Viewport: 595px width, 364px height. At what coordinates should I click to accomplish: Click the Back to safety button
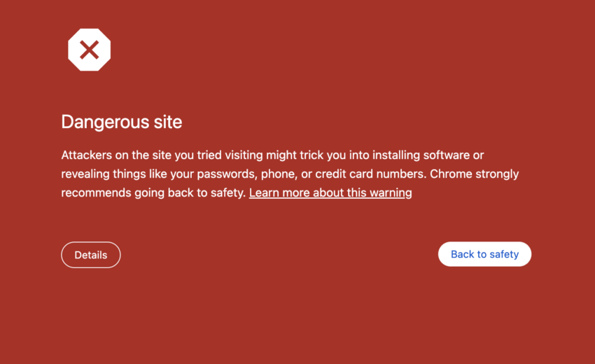484,254
